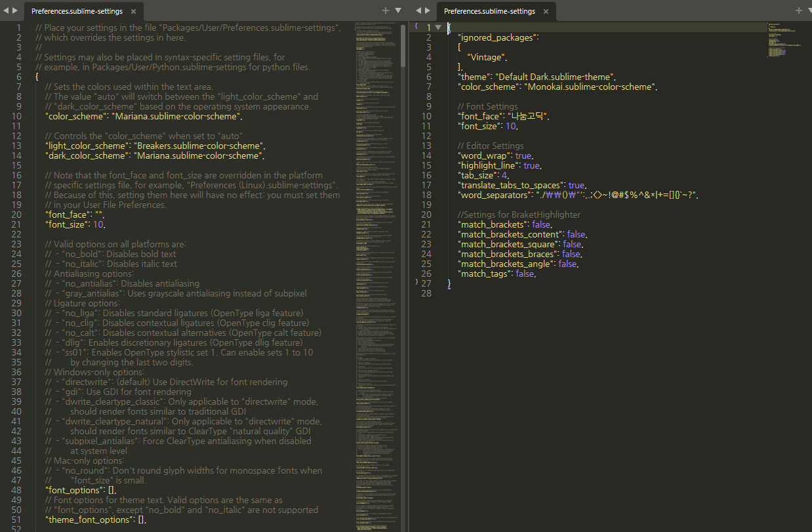Add a new tab in right pane
This screenshot has width=812, height=532.
coord(798,10)
